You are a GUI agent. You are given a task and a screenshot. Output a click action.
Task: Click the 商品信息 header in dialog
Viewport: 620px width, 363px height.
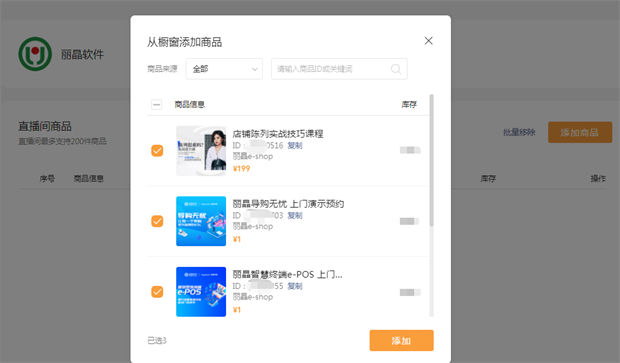pos(190,104)
